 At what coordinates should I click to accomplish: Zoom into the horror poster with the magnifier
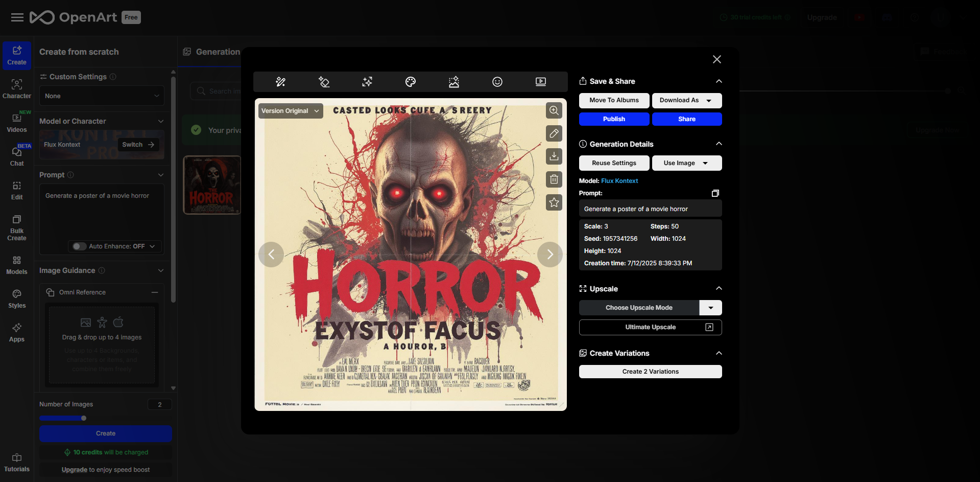point(554,110)
